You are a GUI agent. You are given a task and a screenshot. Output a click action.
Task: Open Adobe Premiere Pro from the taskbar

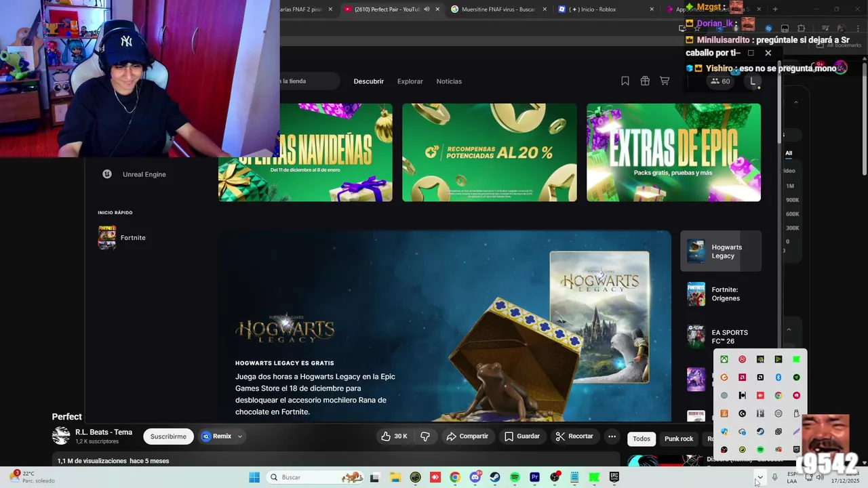535,477
